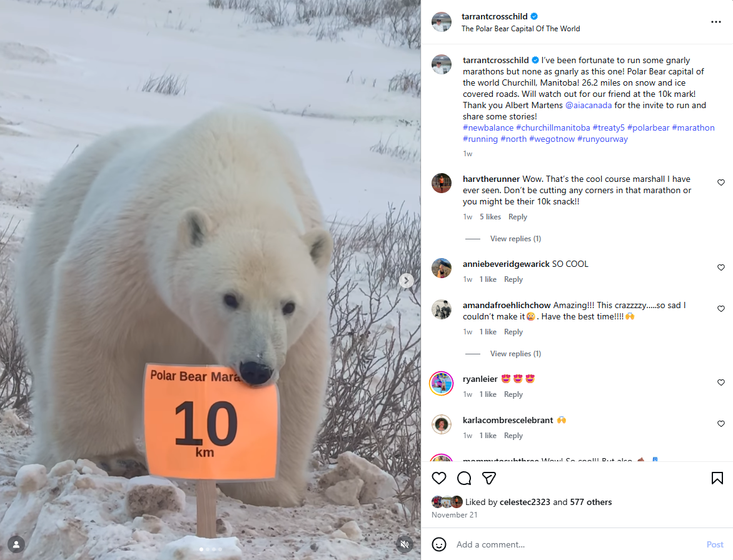The width and height of the screenshot is (733, 560).
Task: Like ryanleier's emoji comment
Action: [721, 382]
